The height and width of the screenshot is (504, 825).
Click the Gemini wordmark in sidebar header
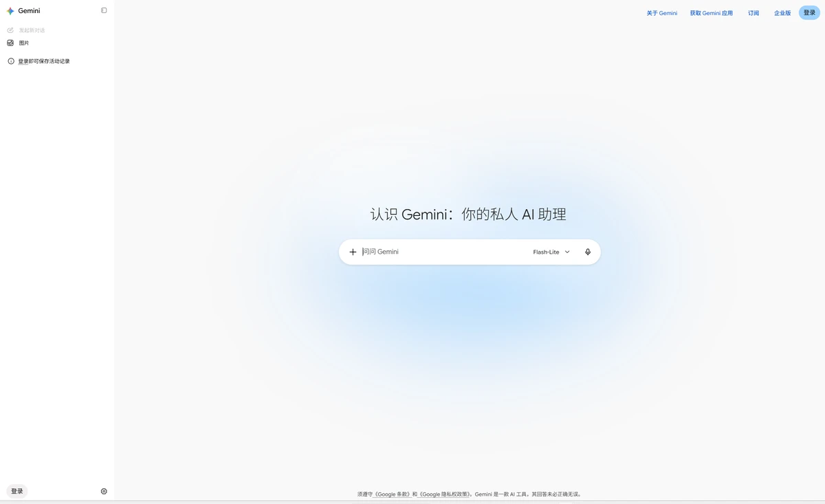pyautogui.click(x=29, y=11)
